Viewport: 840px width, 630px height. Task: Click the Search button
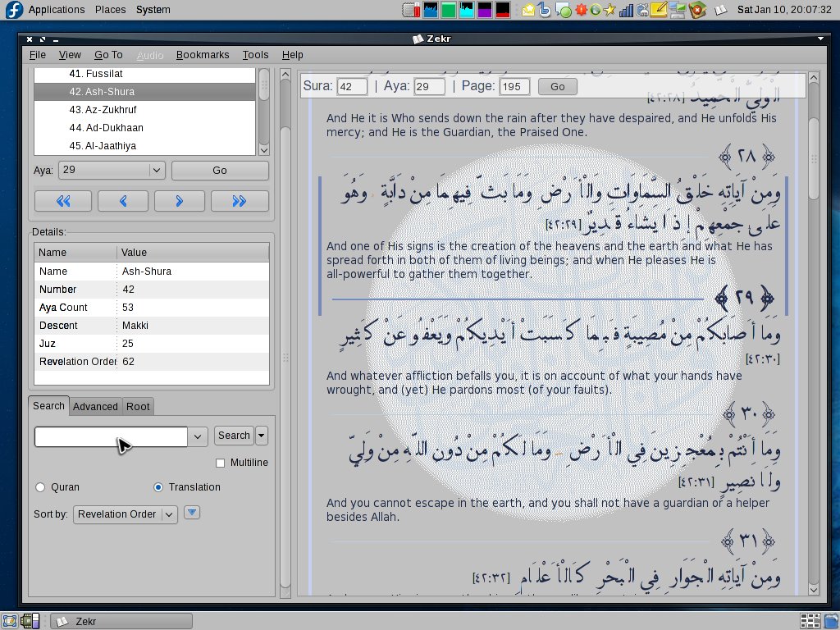[x=234, y=436]
